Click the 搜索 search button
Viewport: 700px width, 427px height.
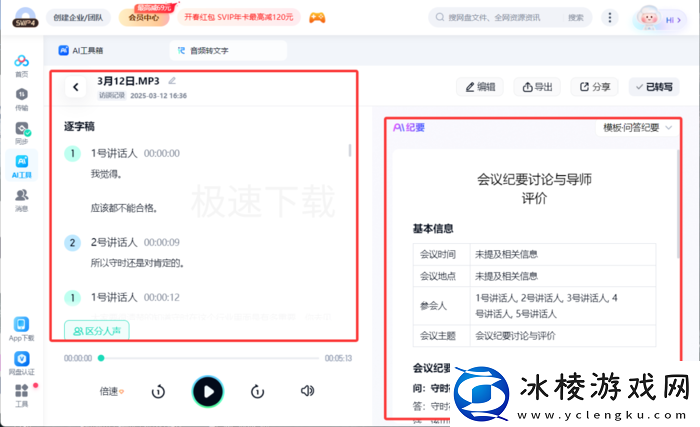coord(576,18)
